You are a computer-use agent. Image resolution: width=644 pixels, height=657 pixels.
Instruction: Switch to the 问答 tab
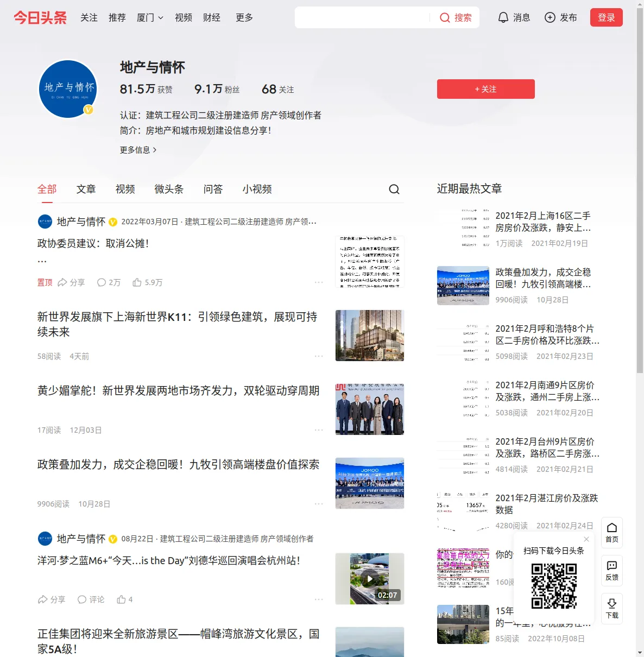pos(213,189)
